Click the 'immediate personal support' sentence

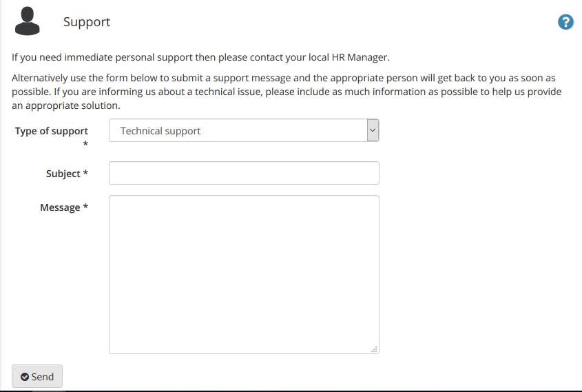[x=201, y=58]
